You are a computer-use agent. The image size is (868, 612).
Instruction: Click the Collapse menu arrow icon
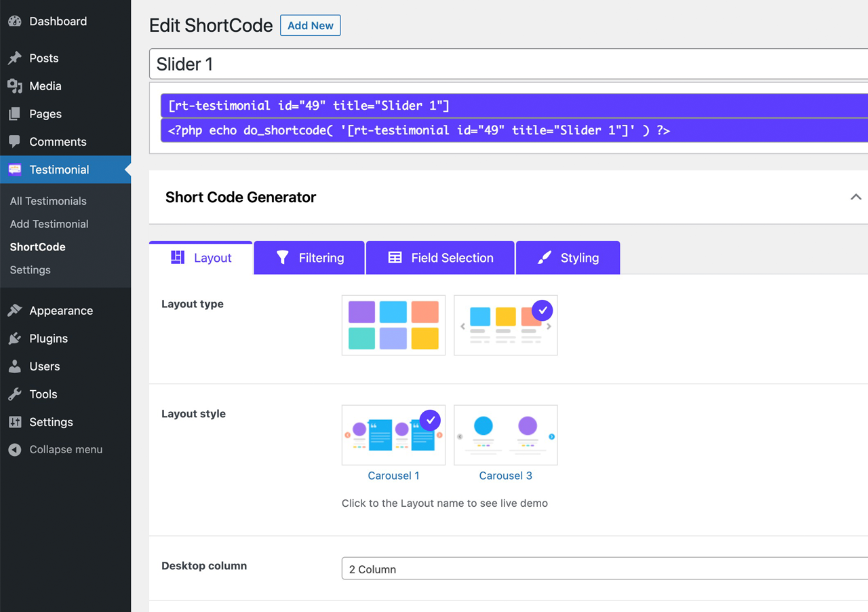[x=15, y=450]
